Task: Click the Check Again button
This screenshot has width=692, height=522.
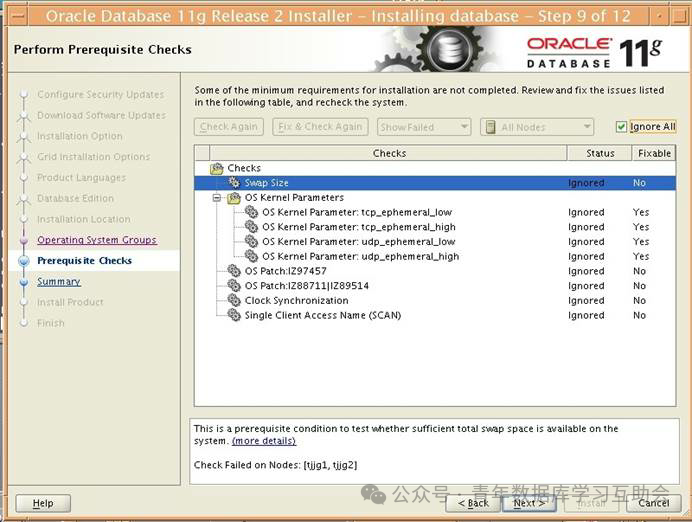Action: 229,127
